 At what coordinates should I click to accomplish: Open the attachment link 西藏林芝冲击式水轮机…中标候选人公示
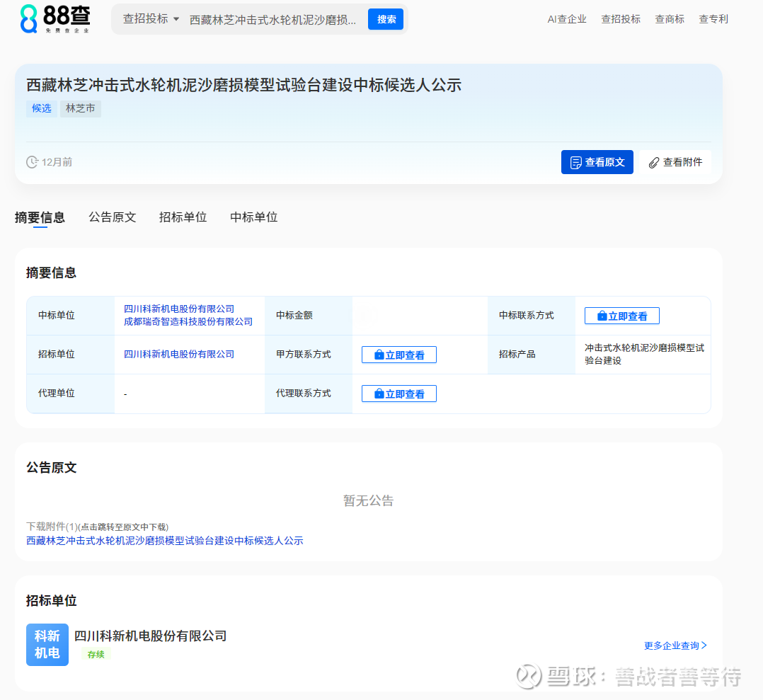click(164, 541)
